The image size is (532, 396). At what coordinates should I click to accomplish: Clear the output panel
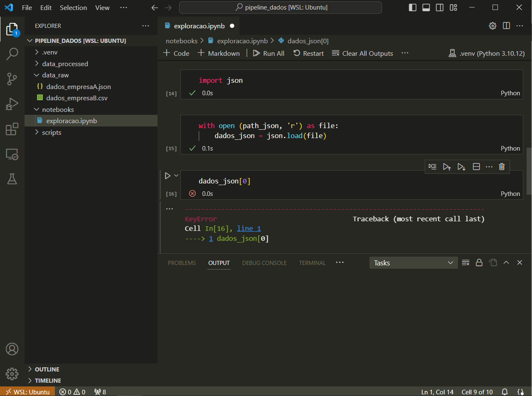[465, 262]
